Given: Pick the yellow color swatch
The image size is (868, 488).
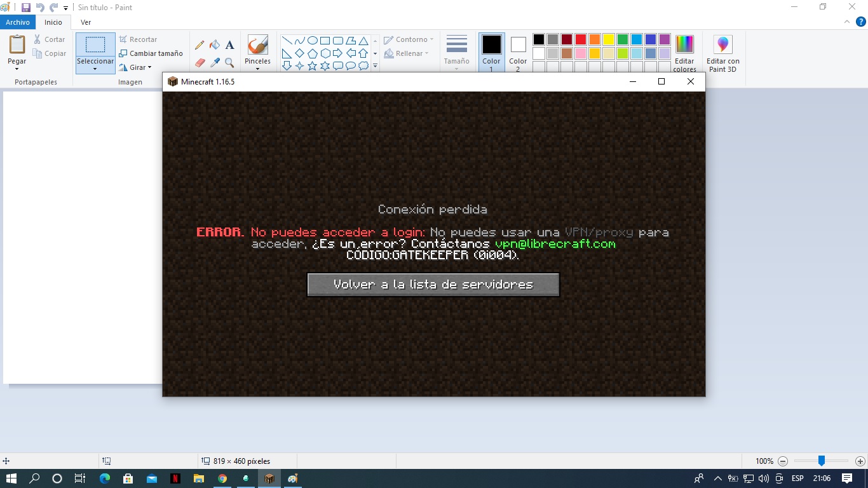Looking at the screenshot, I should click(x=609, y=39).
